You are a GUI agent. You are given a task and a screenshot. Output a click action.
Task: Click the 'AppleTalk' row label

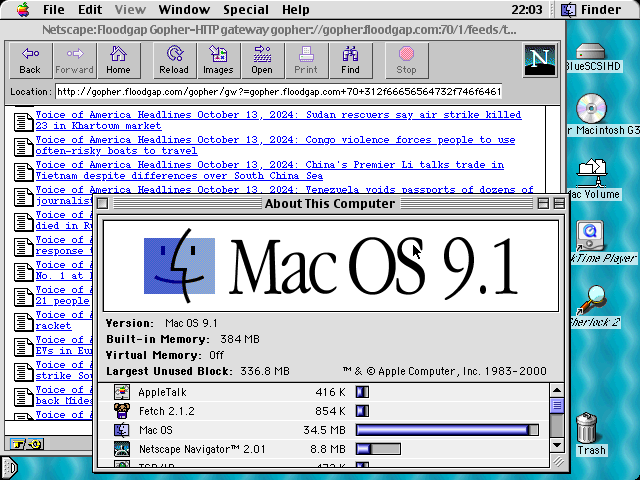point(162,392)
